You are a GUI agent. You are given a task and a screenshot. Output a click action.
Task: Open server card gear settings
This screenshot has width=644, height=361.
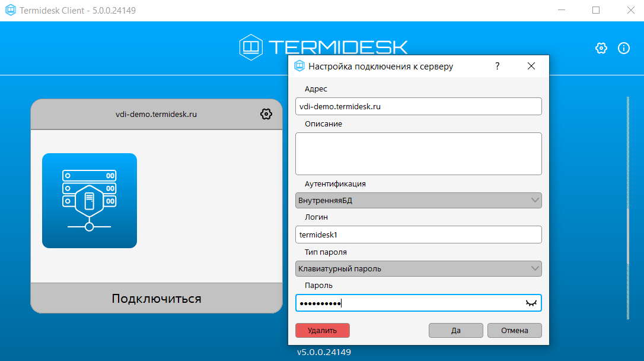pos(266,114)
